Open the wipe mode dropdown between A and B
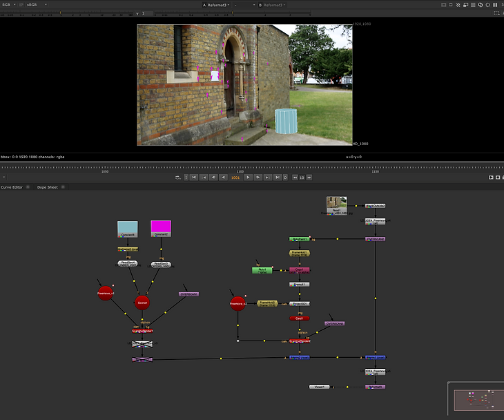The image size is (504, 420). point(244,5)
